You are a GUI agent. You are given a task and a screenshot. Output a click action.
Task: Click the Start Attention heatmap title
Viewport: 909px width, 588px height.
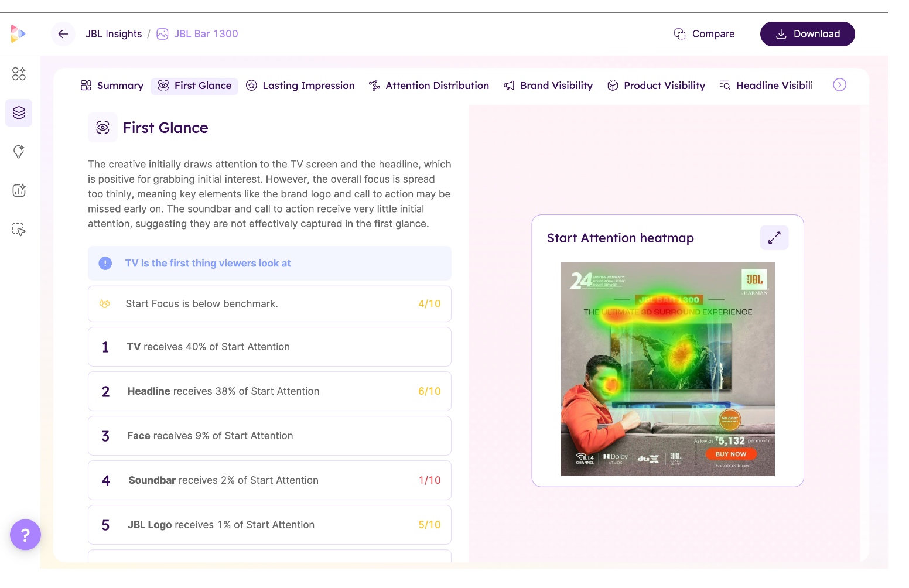620,238
